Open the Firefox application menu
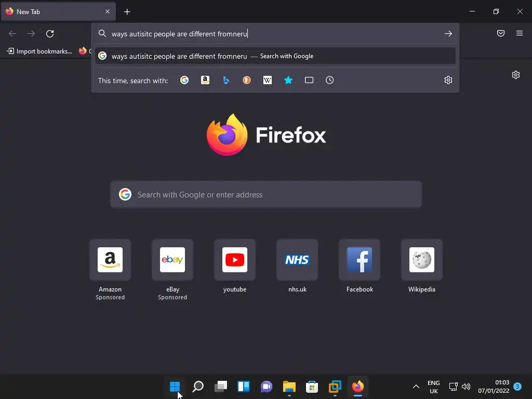The width and height of the screenshot is (532, 399). tap(520, 33)
